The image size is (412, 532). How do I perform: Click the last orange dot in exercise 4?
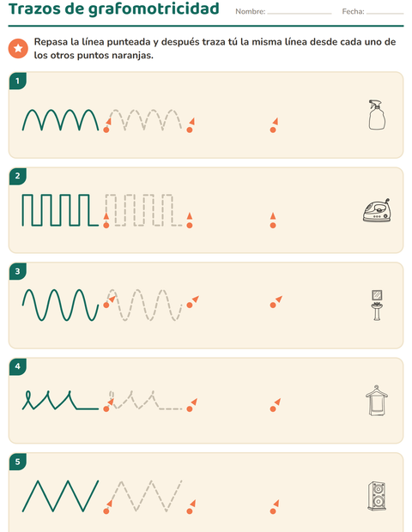point(273,409)
